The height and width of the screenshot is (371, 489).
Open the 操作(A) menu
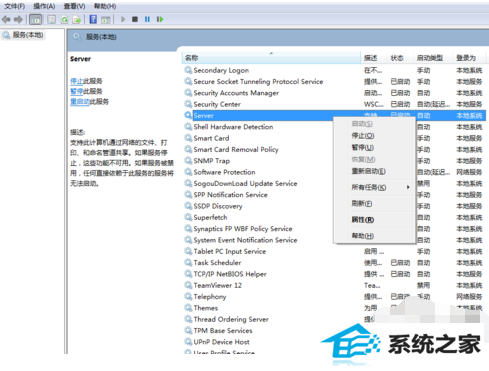pyautogui.click(x=44, y=6)
